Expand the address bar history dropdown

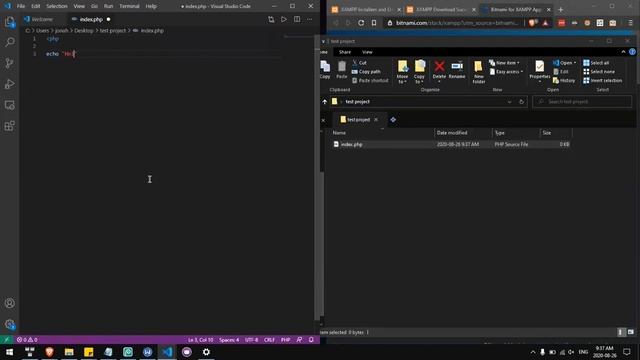[509, 102]
